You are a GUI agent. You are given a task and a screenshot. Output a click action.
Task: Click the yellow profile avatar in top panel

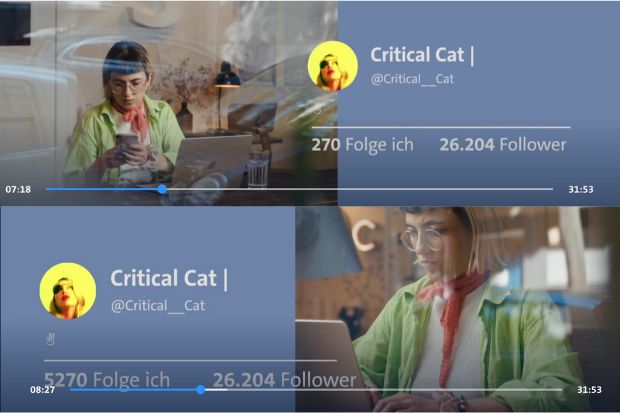tap(333, 66)
